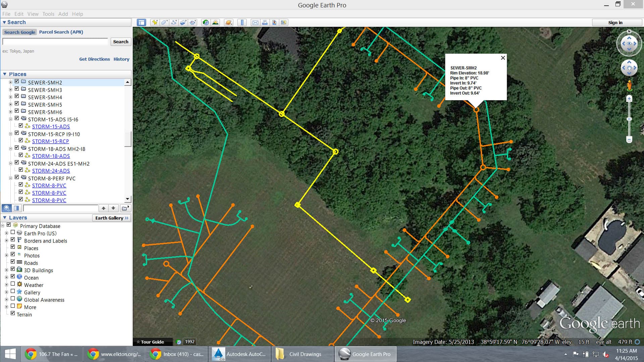Switch to the Parcel Search (APN) tab
644x362 pixels.
point(61,32)
